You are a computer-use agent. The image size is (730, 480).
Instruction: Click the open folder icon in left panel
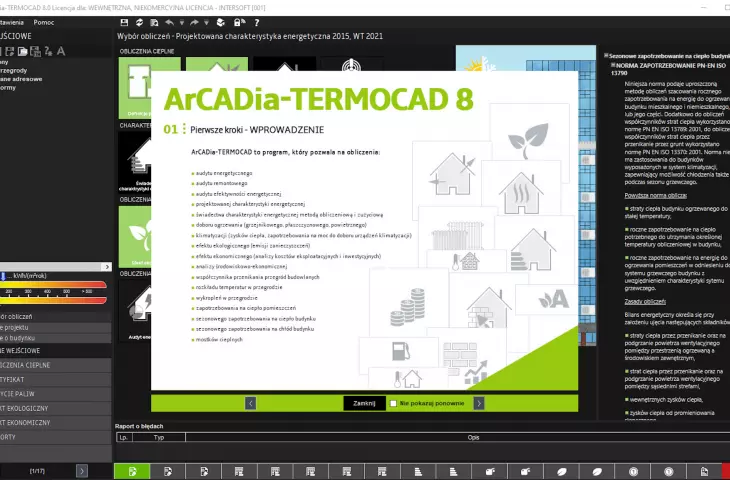tap(22, 51)
